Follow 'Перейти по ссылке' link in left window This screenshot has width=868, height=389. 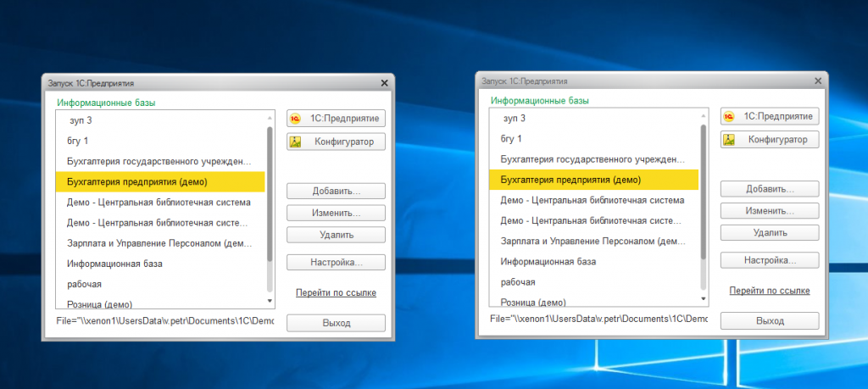336,292
